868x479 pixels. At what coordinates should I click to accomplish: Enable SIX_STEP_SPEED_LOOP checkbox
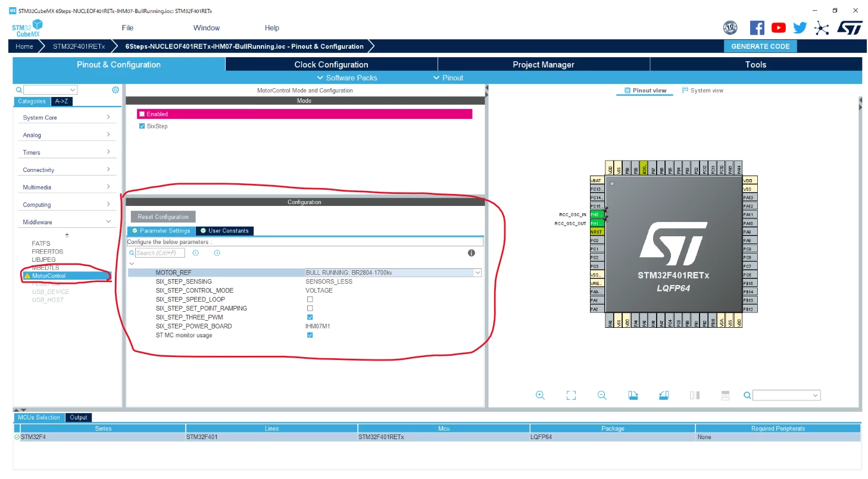pos(310,299)
